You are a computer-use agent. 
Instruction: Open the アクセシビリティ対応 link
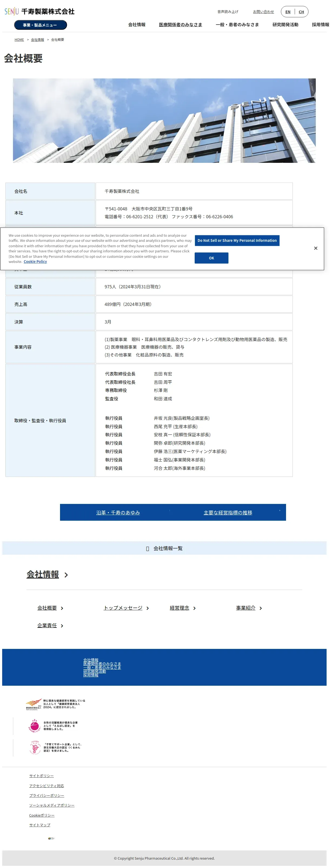[47, 786]
